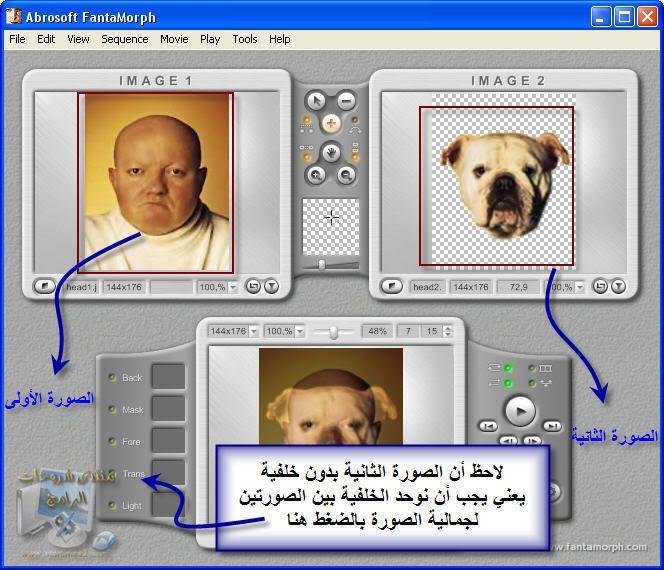Viewport: 664px width, 570px height.
Task: Toggle the vertical link indicator right of hand tool
Action: click(x=355, y=157)
